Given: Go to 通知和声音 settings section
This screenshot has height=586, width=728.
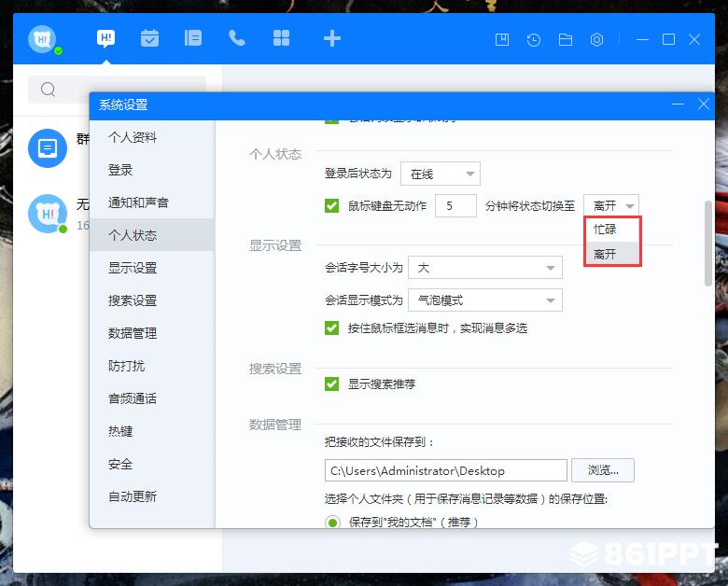Looking at the screenshot, I should (x=152, y=202).
